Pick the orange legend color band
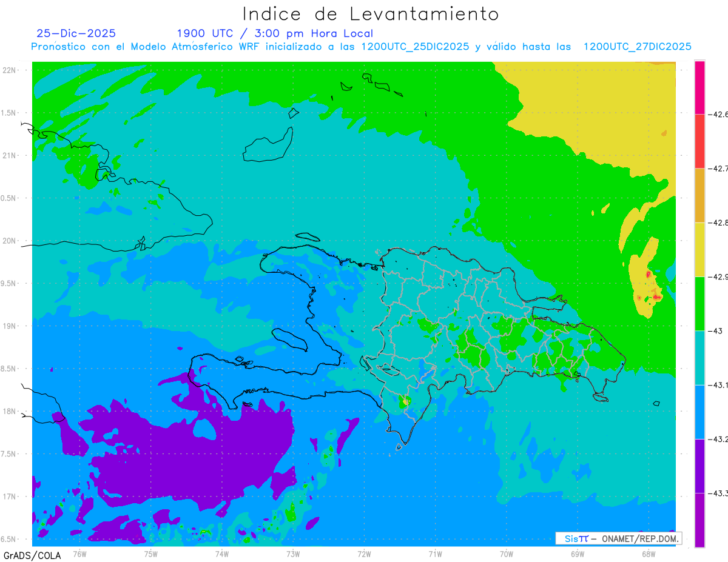 (699, 195)
